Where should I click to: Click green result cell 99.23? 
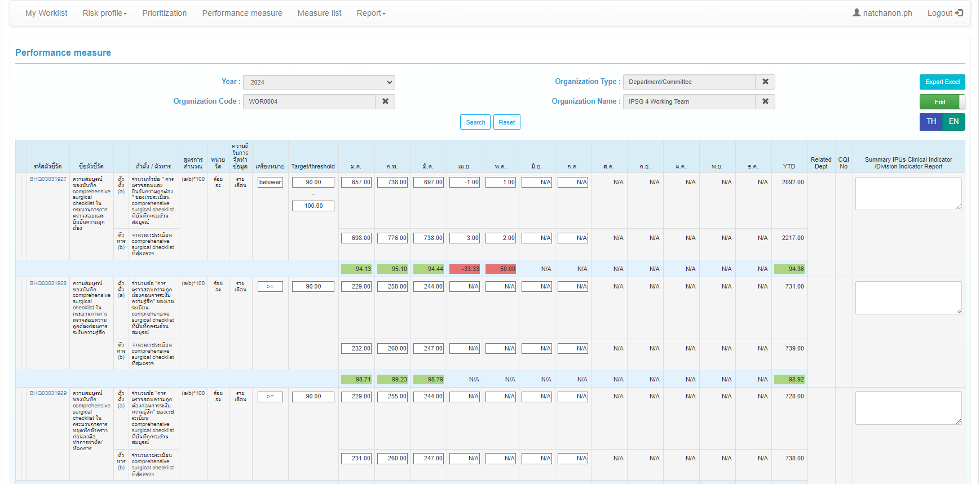[x=392, y=379]
